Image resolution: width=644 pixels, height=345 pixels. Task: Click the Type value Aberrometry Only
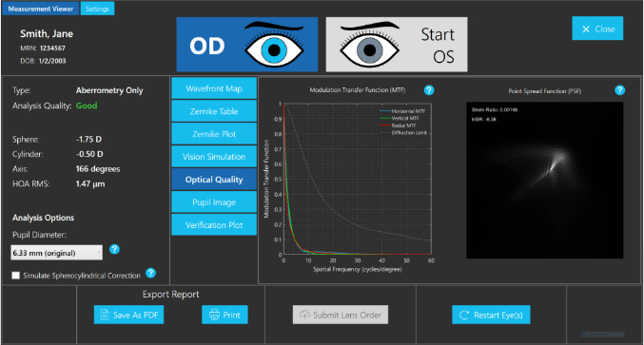pos(109,90)
